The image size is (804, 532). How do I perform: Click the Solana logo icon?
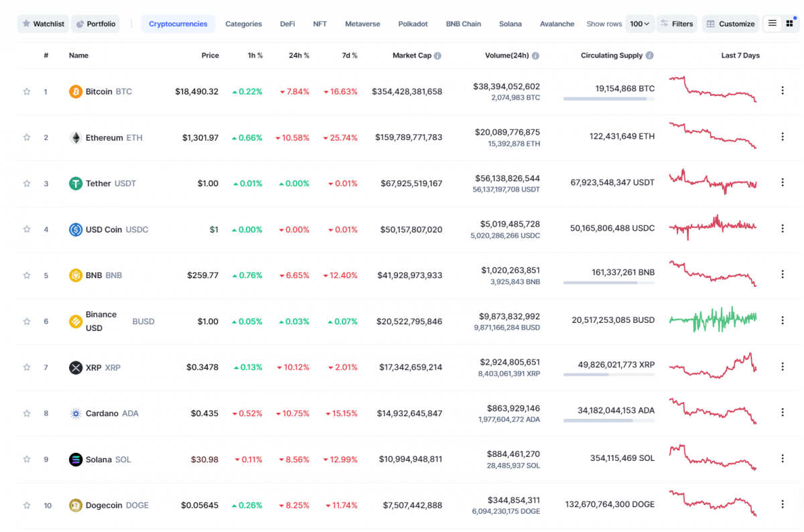[76, 460]
